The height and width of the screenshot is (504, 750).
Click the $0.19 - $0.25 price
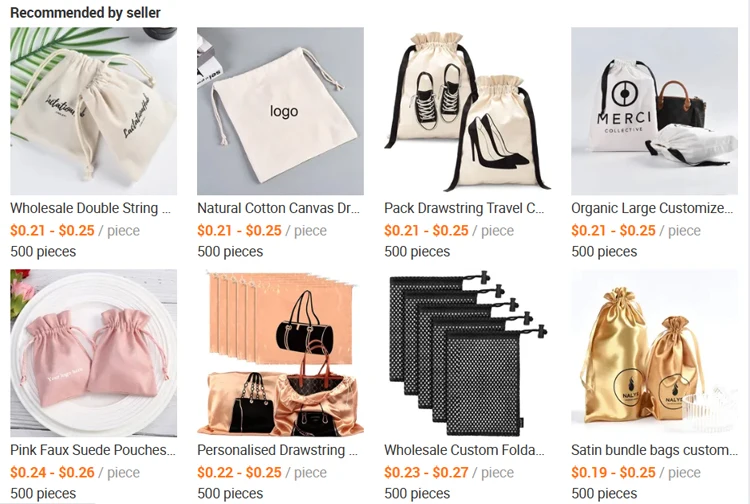(x=613, y=472)
